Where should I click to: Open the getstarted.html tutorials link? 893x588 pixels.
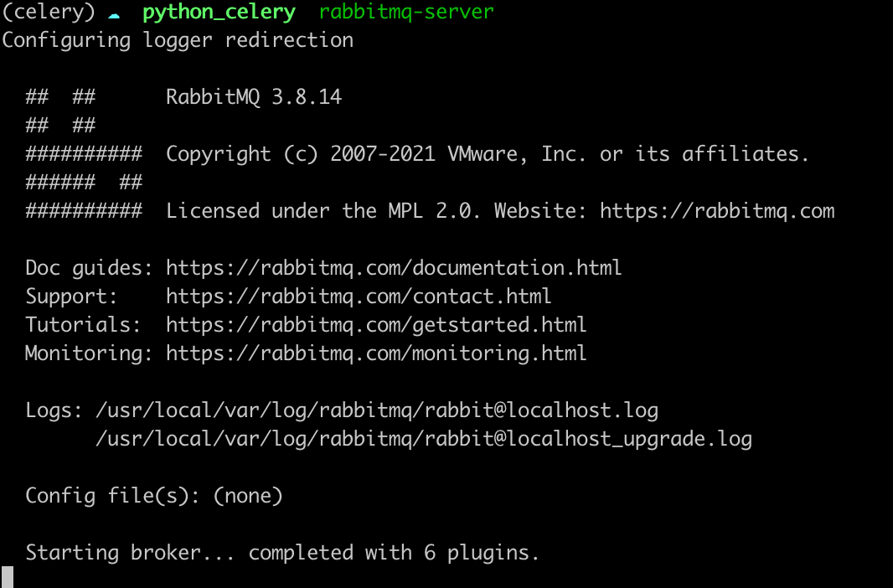click(376, 324)
